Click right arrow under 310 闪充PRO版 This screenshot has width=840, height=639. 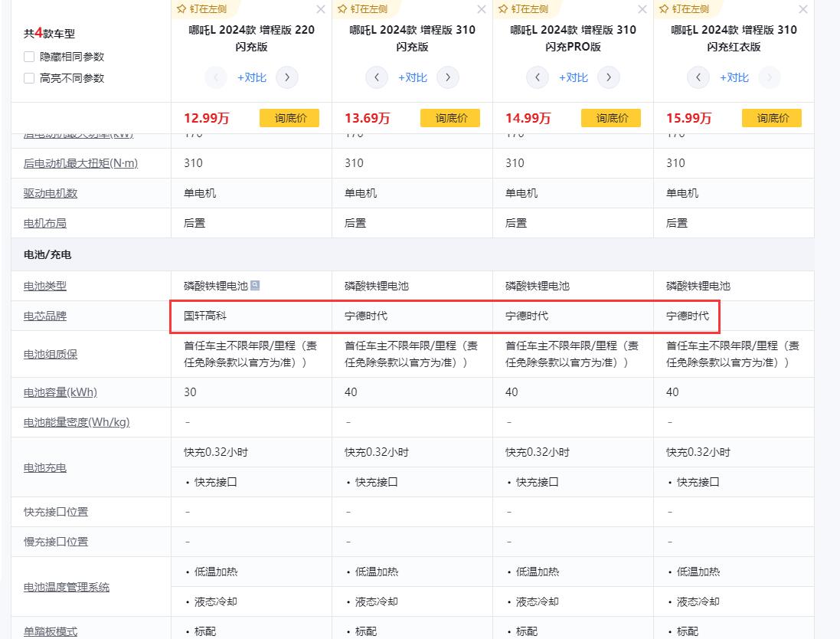point(609,77)
